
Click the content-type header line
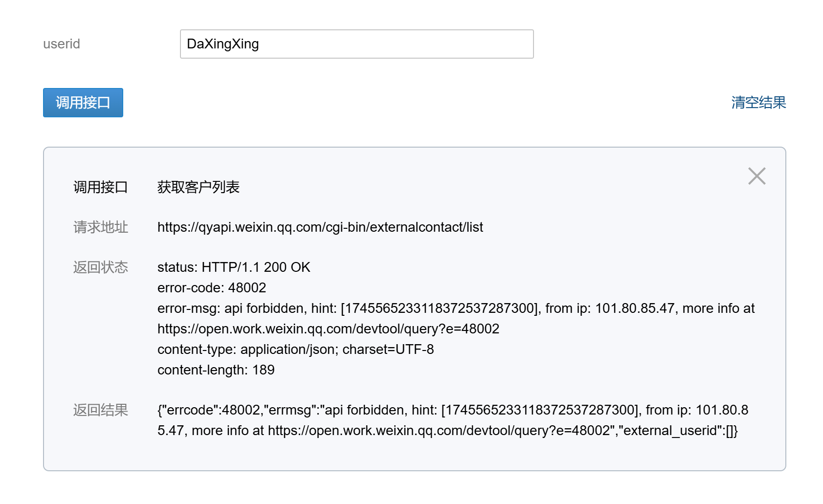point(295,350)
